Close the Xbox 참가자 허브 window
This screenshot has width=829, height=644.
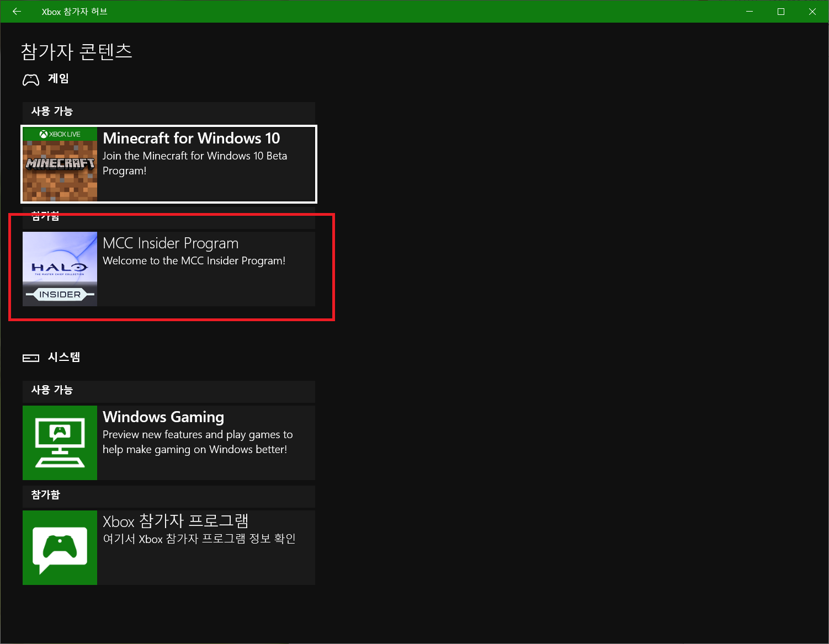coord(812,12)
